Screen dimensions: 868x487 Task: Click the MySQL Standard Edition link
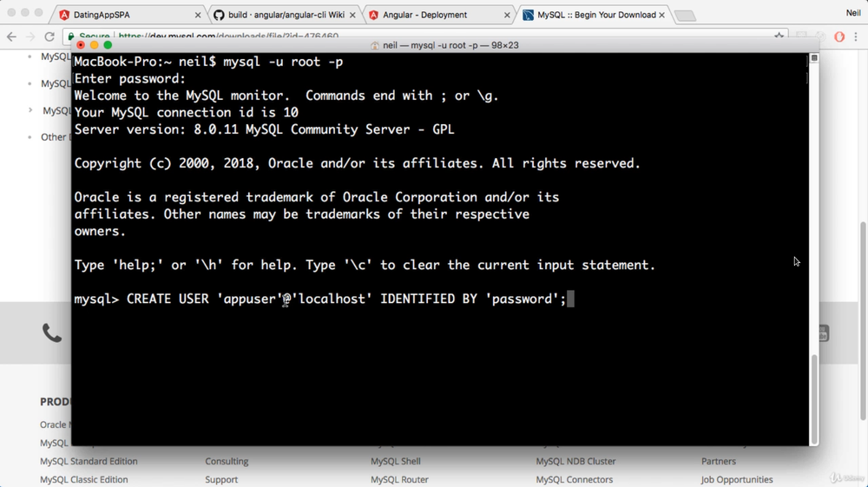click(89, 461)
